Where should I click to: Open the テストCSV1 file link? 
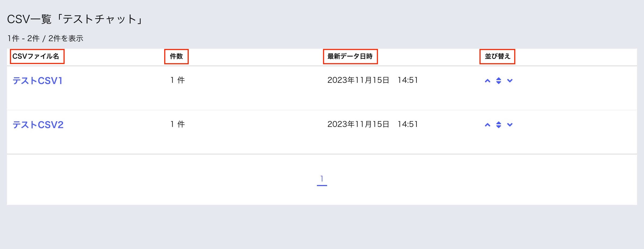coord(38,80)
